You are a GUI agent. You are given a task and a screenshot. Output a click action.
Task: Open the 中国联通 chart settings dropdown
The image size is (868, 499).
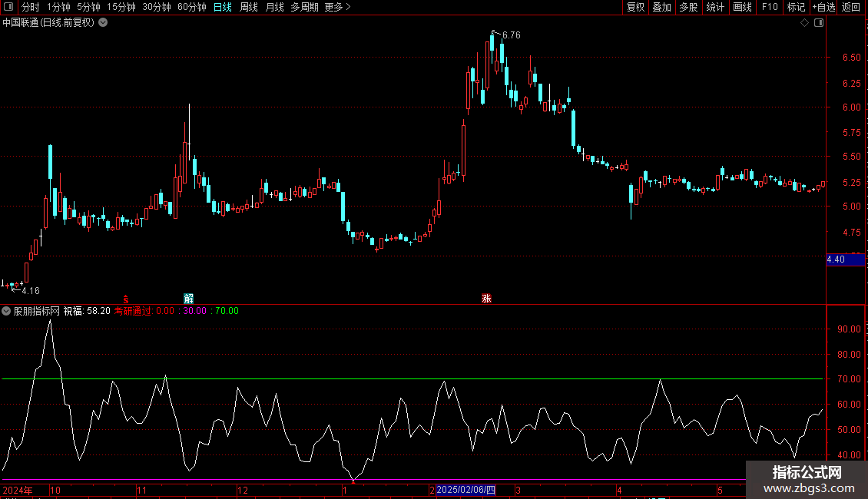(103, 23)
